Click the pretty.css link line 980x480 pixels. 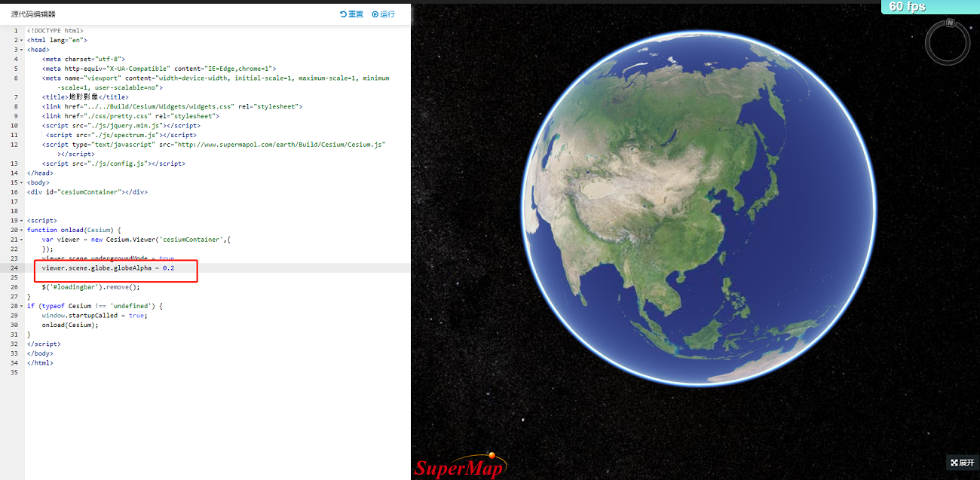coord(130,116)
